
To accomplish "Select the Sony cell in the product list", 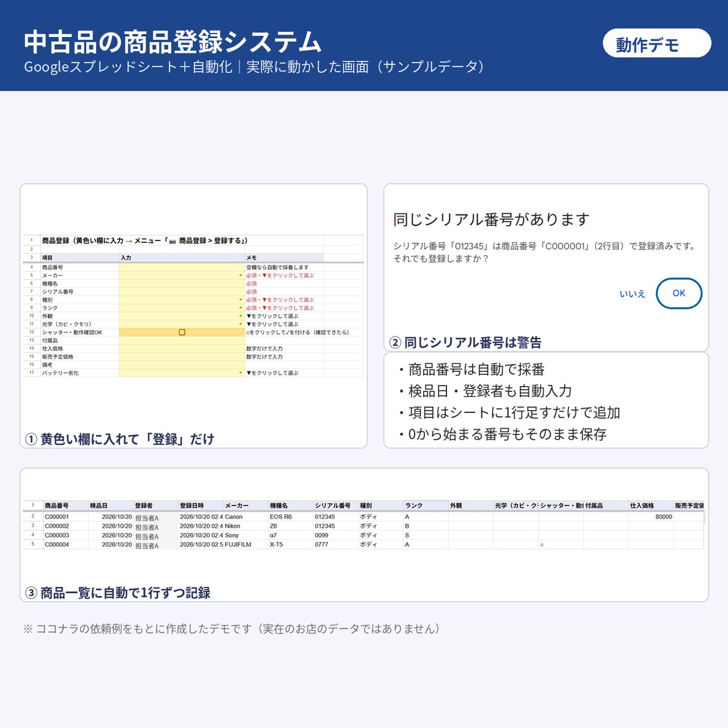I will 245,535.
